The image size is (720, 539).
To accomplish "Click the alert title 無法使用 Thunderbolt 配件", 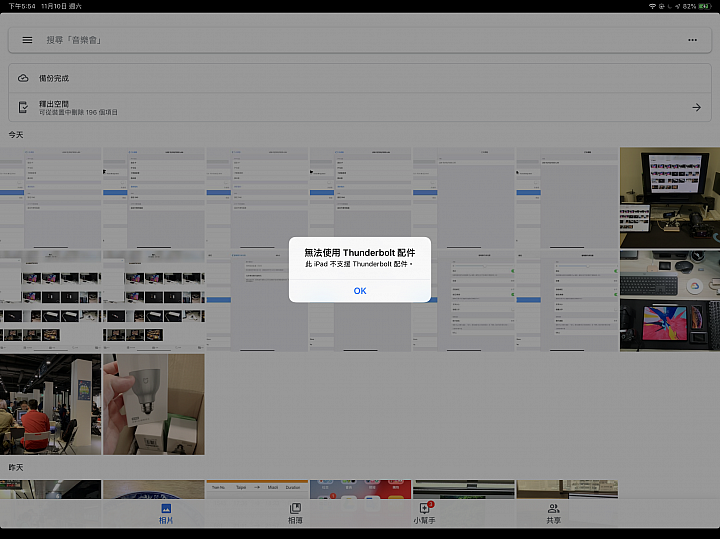I will (x=360, y=253).
